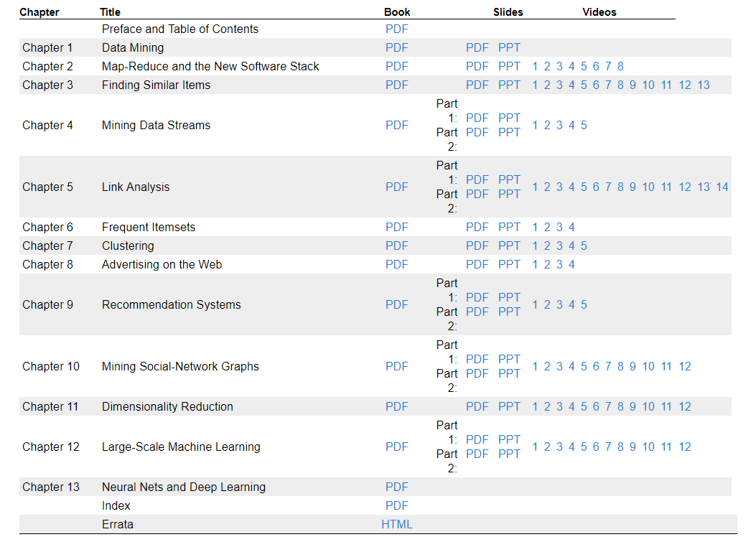Open the Preface and Table of Contents PDF
The height and width of the screenshot is (542, 756).
(x=396, y=29)
